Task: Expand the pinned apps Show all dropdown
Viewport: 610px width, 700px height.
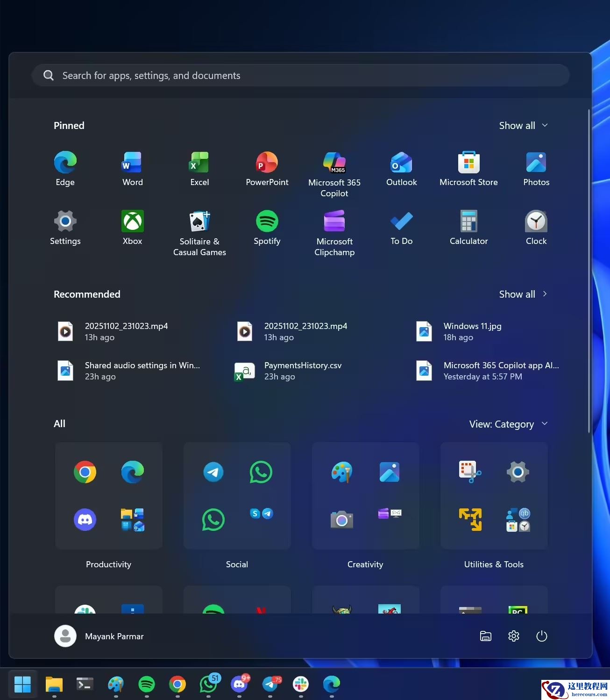Action: click(523, 126)
